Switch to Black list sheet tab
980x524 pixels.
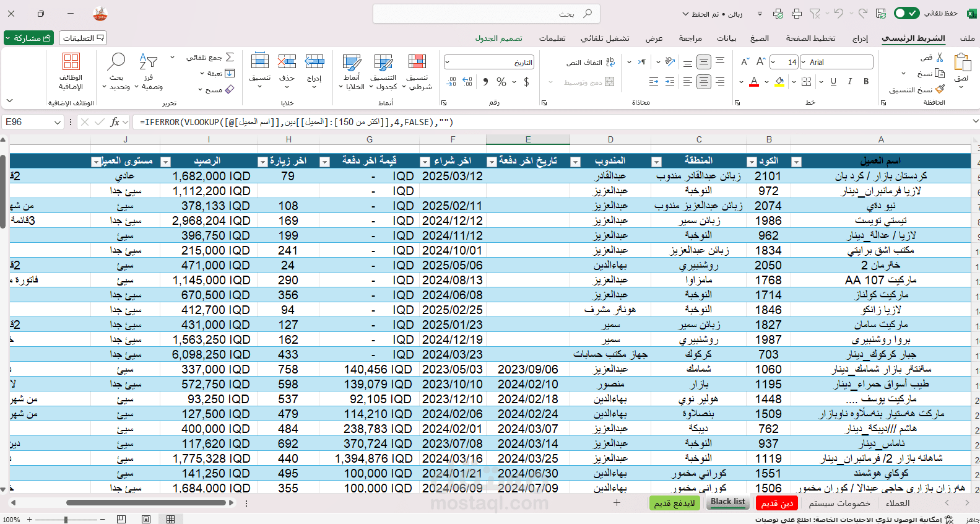[728, 502]
